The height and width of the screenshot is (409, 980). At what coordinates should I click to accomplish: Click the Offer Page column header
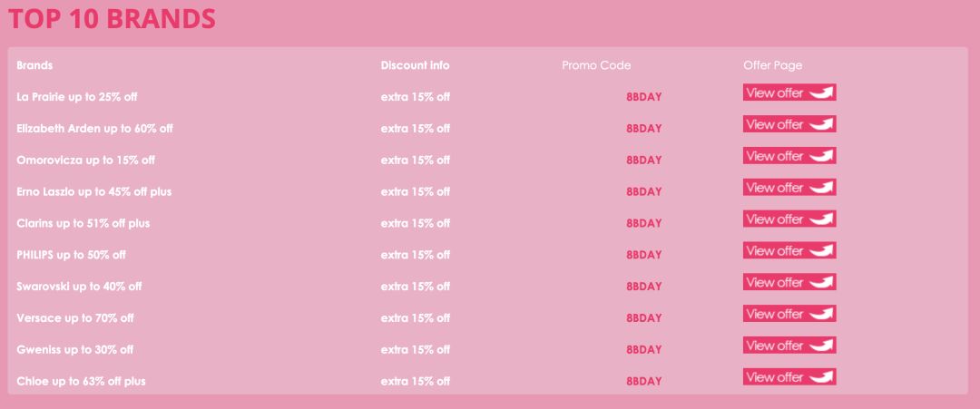pyautogui.click(x=772, y=65)
